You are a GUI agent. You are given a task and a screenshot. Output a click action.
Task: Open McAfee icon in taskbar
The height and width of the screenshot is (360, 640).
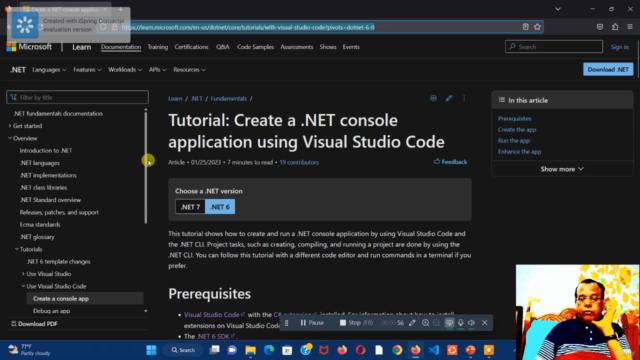click(x=324, y=350)
